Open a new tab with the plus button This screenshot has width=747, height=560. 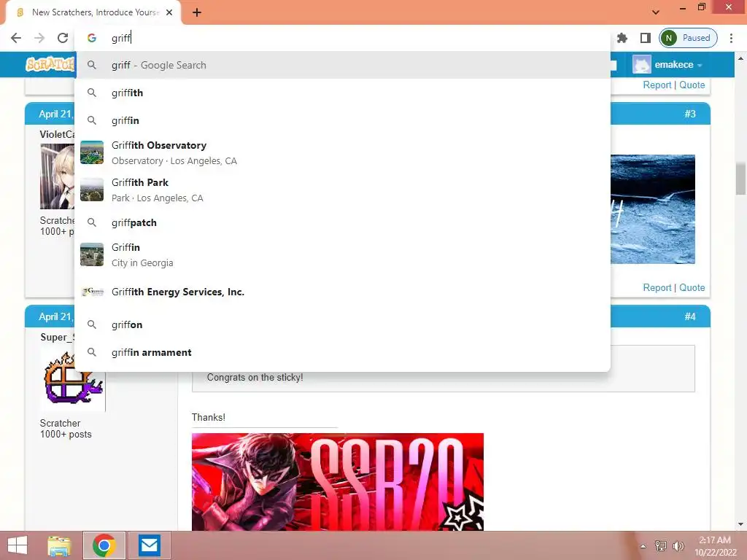point(197,12)
